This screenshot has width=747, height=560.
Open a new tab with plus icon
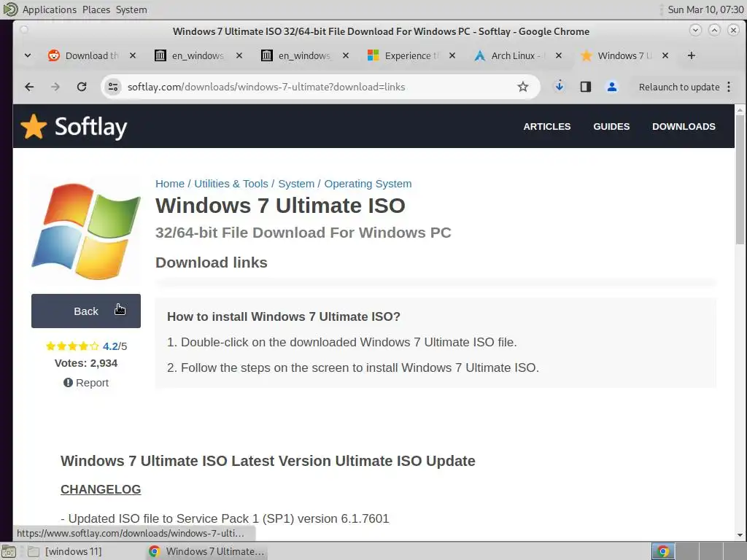[692, 55]
